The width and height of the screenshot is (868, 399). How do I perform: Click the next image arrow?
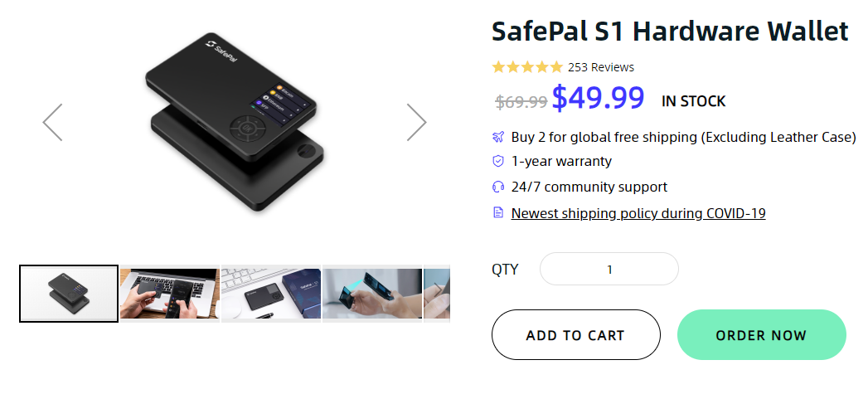416,123
